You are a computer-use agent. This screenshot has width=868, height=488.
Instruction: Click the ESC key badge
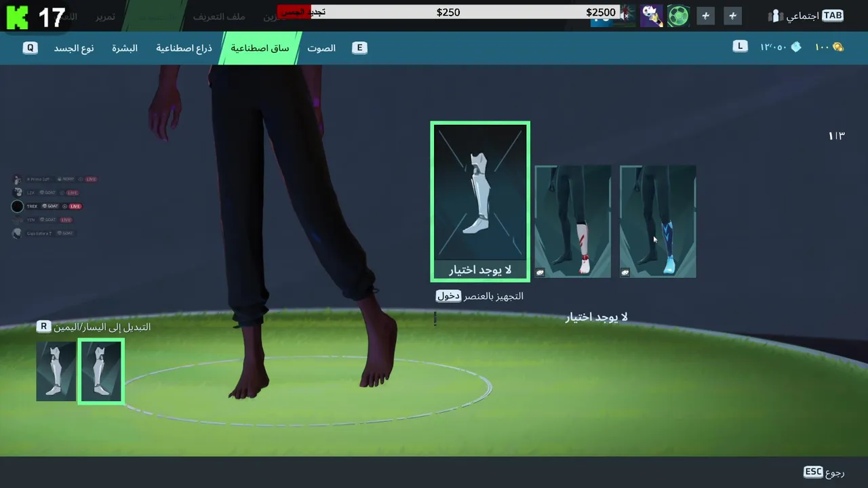[813, 472]
